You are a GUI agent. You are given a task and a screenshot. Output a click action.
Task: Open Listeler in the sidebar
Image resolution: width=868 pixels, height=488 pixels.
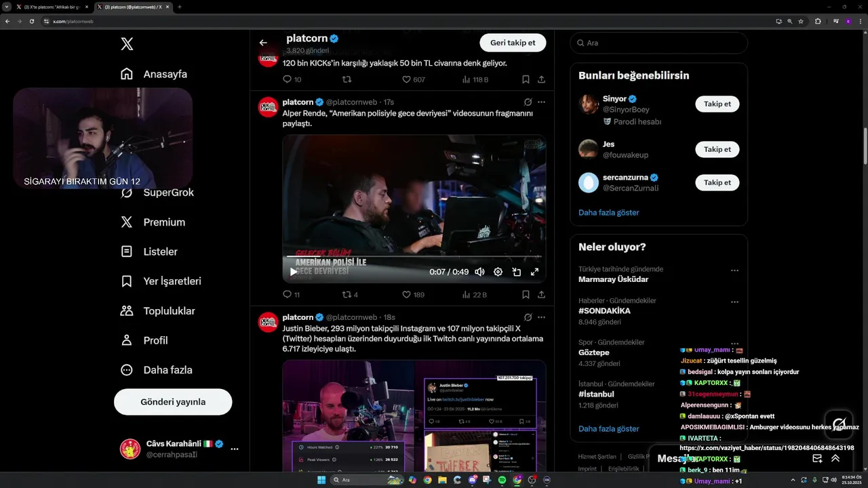149,251
